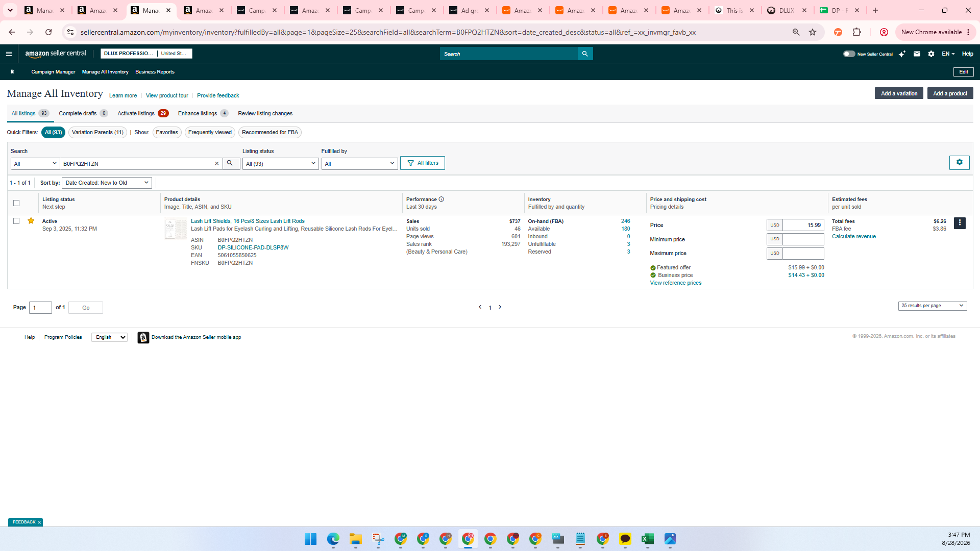980x551 pixels.
Task: Open File Explorer from taskbar
Action: [355, 539]
